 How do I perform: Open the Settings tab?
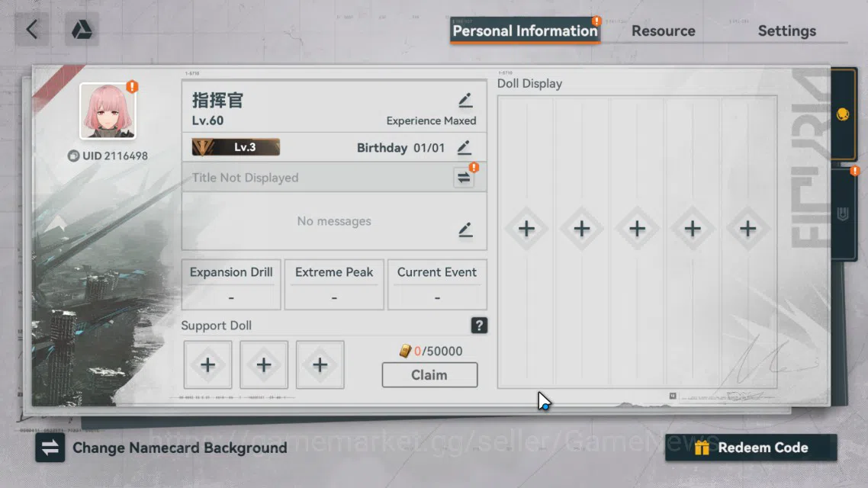[x=786, y=31]
